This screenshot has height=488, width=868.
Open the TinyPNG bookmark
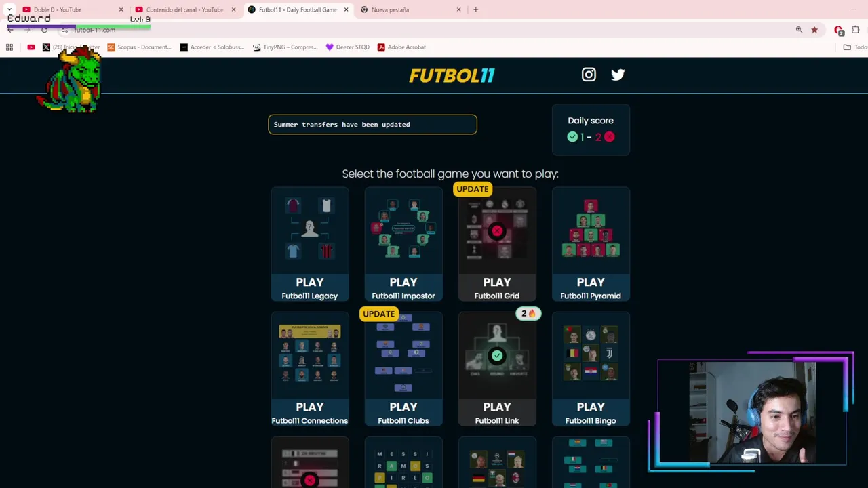click(285, 47)
